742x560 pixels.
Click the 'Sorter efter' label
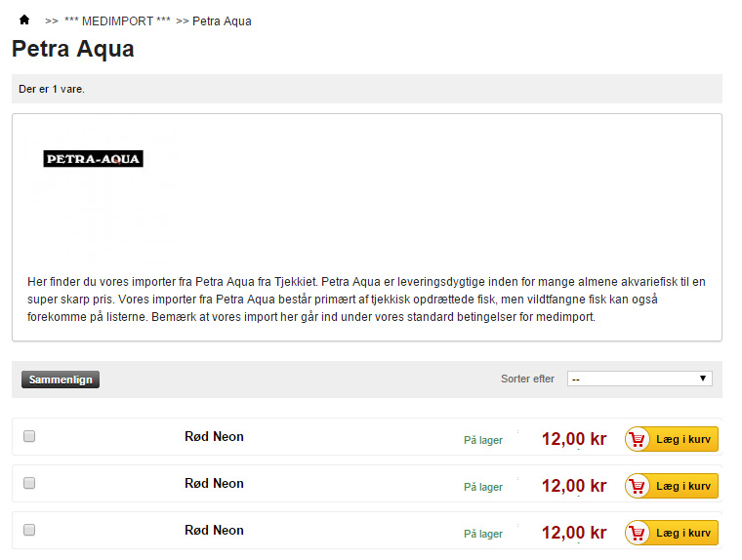tap(527, 379)
